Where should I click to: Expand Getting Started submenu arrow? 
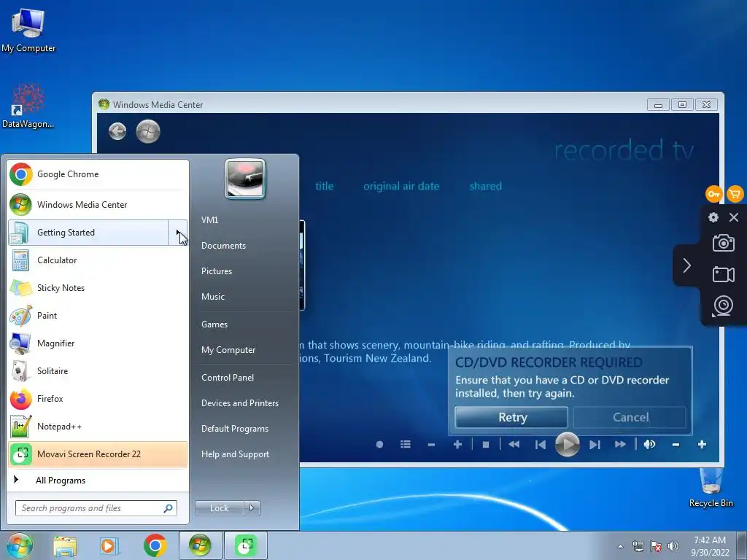point(178,233)
